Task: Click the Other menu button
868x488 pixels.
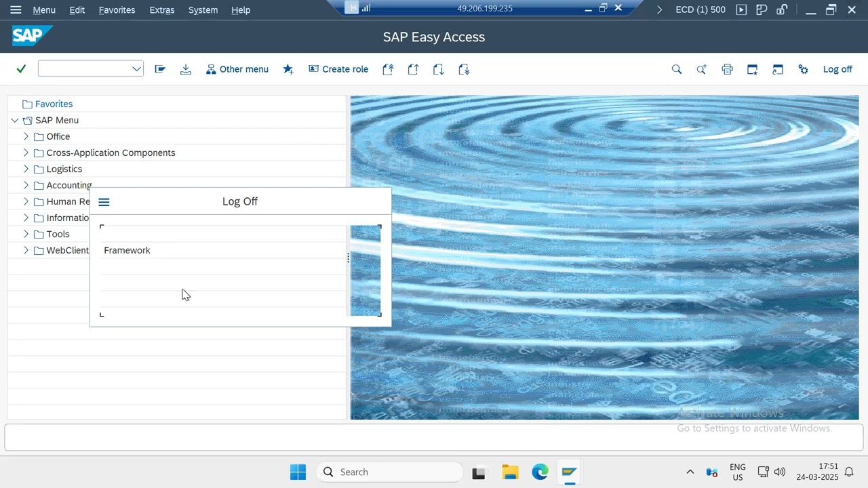Action: (237, 69)
